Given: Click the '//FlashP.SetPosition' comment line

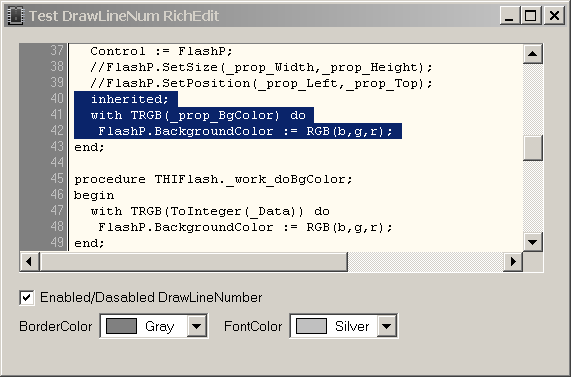Looking at the screenshot, I should pyautogui.click(x=261, y=83).
